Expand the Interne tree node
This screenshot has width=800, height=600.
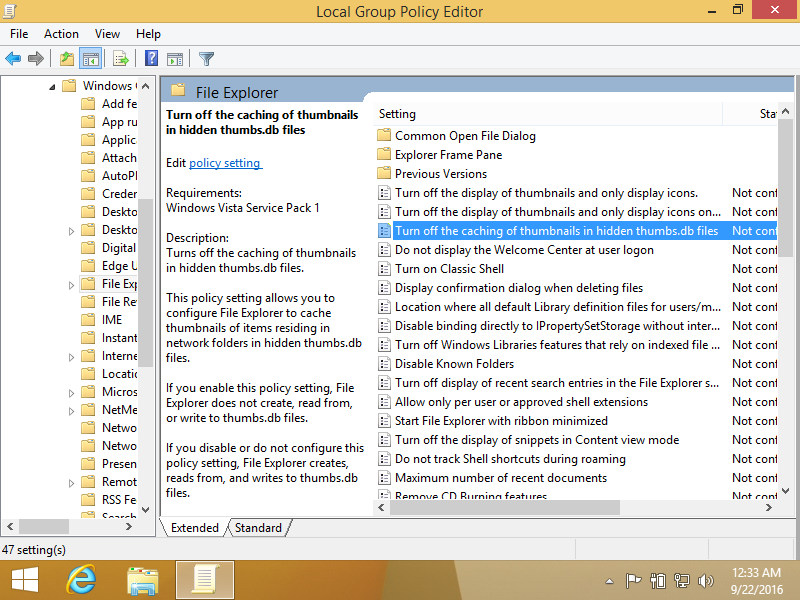point(71,357)
